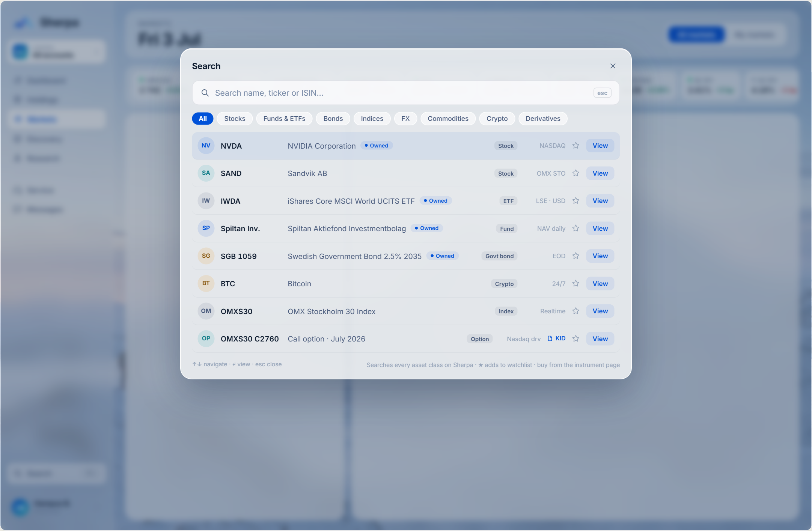The height and width of the screenshot is (531, 812).
Task: Filter results by Stocks
Action: pos(235,119)
